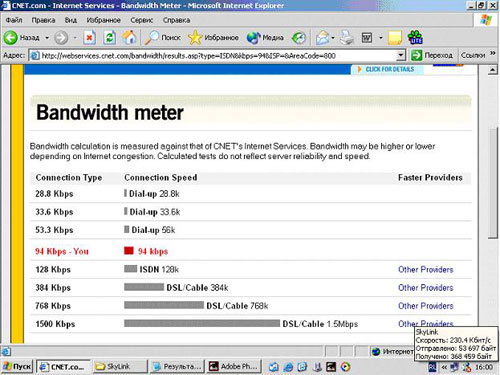
Task: Click the Интернет zone indicator in status bar
Action: pyautogui.click(x=392, y=351)
